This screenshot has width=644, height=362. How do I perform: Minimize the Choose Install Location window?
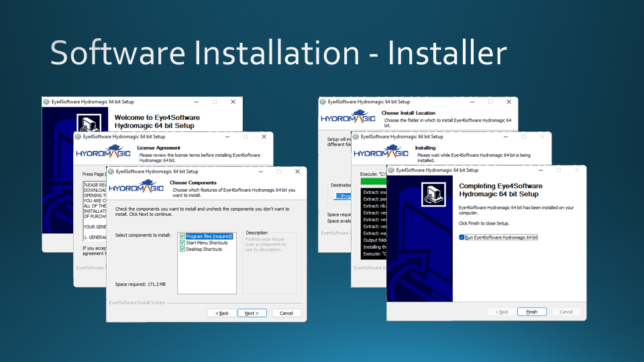(472, 102)
